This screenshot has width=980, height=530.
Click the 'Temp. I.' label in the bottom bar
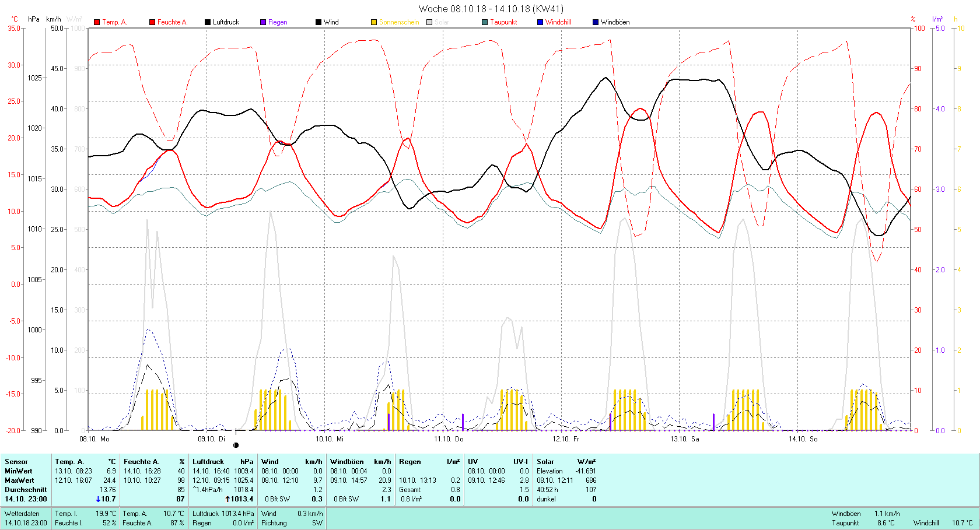(66, 514)
